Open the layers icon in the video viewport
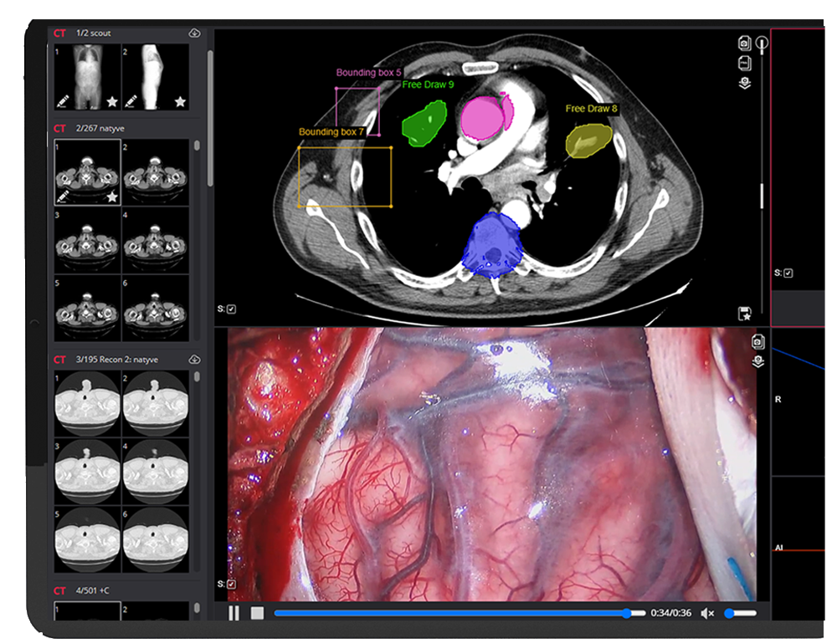 pyautogui.click(x=758, y=361)
